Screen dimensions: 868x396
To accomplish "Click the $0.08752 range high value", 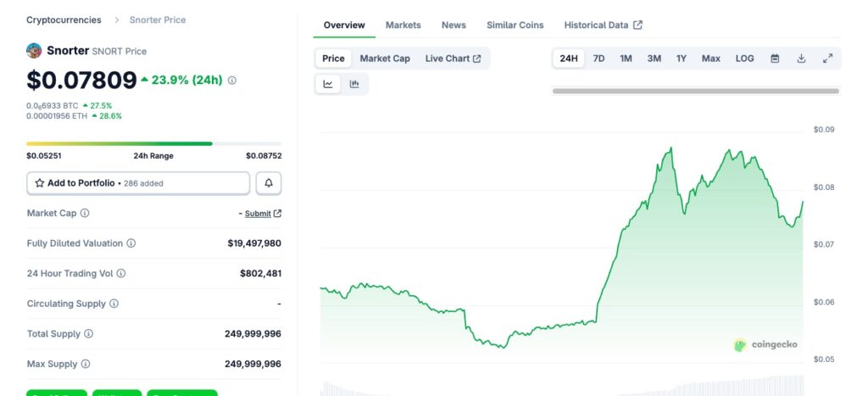I will [264, 156].
